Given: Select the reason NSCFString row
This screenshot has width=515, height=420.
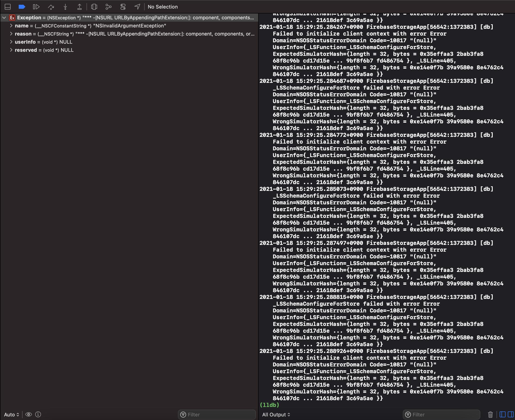Looking at the screenshot, I should point(129,34).
